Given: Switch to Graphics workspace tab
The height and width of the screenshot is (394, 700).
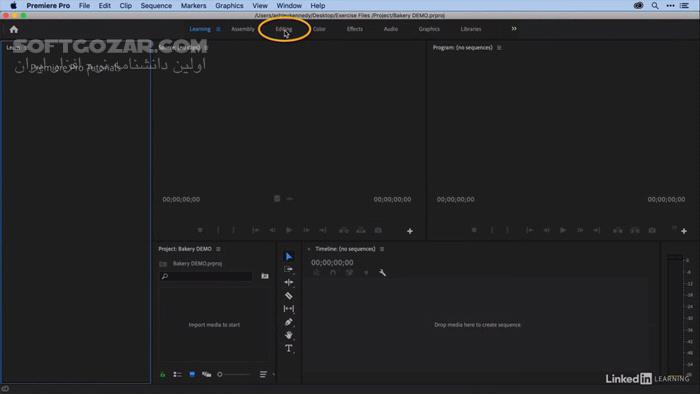Looking at the screenshot, I should pyautogui.click(x=429, y=29).
